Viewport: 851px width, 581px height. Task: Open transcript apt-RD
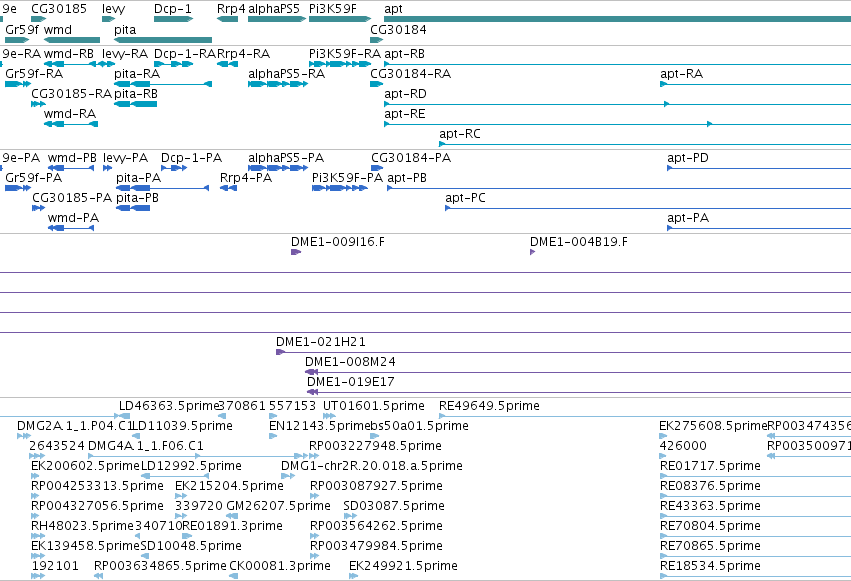pyautogui.click(x=405, y=94)
